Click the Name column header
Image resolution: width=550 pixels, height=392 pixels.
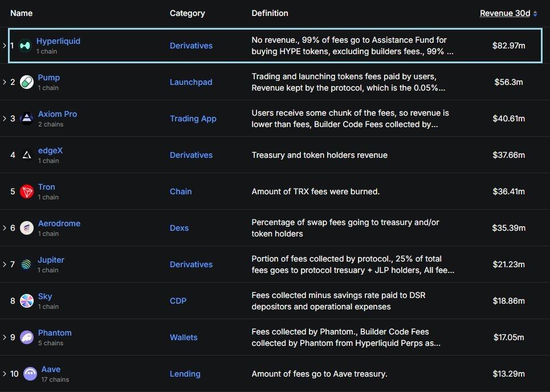[x=22, y=13]
